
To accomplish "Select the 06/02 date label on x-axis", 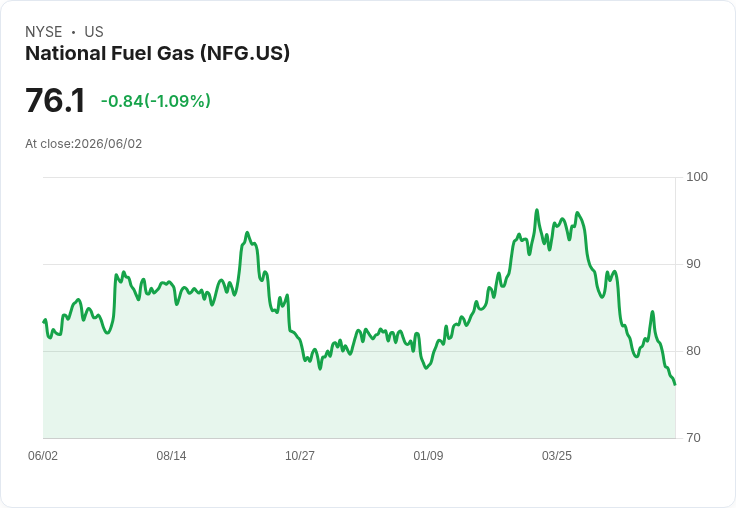I will point(43,455).
